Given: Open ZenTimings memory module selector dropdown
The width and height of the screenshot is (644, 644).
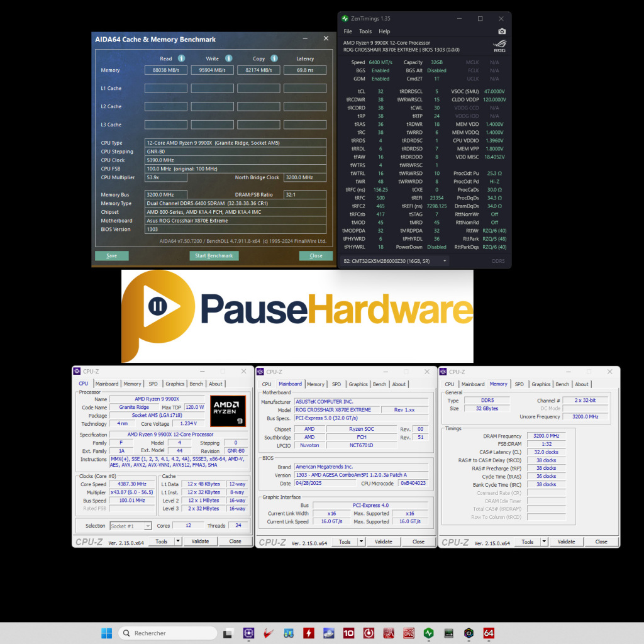Looking at the screenshot, I should click(395, 261).
